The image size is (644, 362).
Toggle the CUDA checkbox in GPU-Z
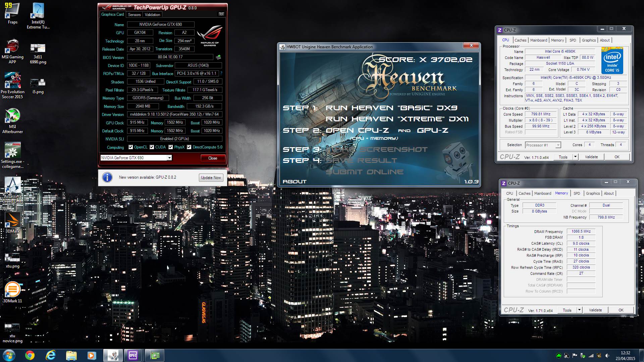[152, 147]
